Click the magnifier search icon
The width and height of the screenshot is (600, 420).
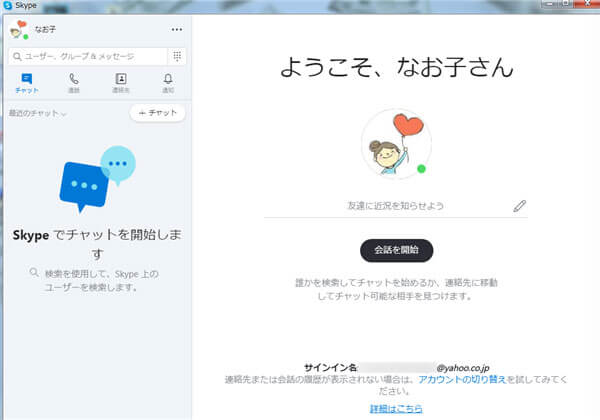tap(17, 57)
